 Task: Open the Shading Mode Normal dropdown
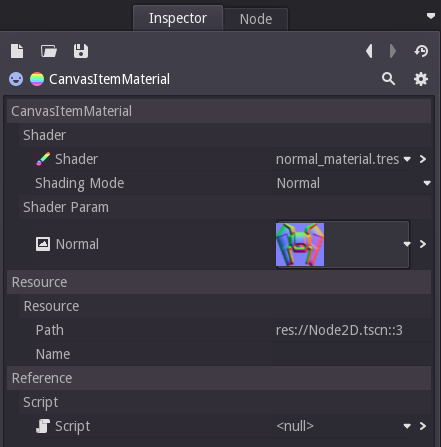pyautogui.click(x=354, y=183)
